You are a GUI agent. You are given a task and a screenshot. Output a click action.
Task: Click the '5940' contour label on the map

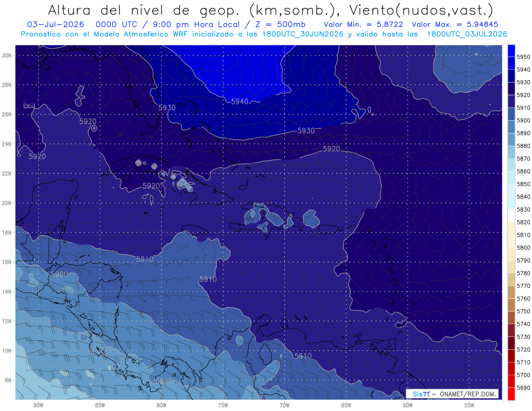coord(240,102)
